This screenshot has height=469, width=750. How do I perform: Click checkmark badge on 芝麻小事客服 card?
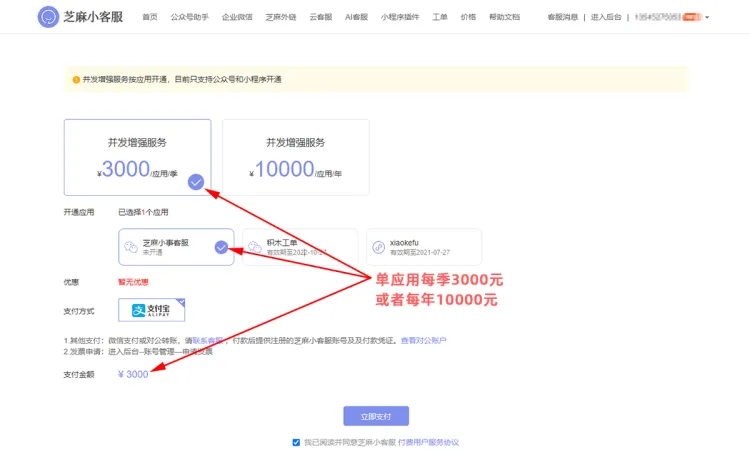[x=221, y=247]
